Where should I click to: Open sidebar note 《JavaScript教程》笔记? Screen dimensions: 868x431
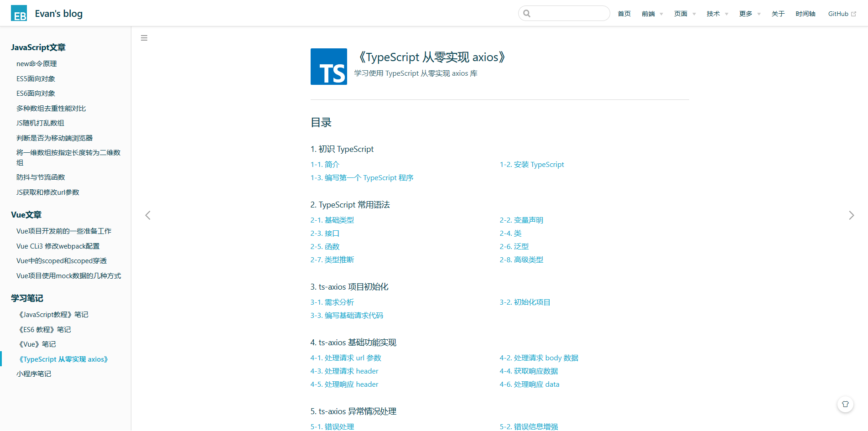click(x=52, y=315)
